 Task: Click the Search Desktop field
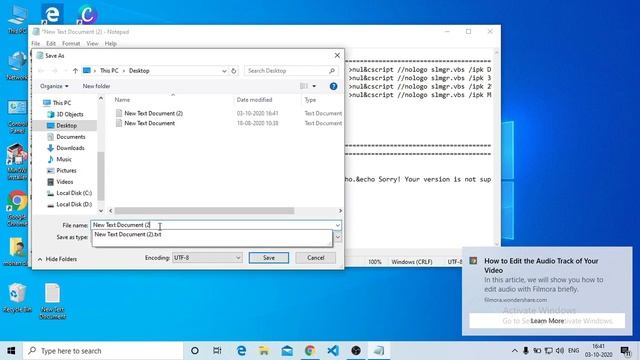pos(287,71)
